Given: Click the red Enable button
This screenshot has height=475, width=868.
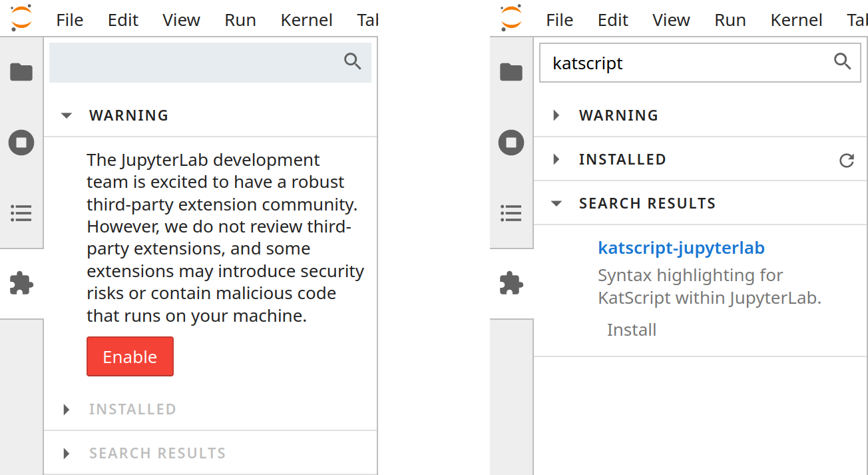Looking at the screenshot, I should coord(130,356).
